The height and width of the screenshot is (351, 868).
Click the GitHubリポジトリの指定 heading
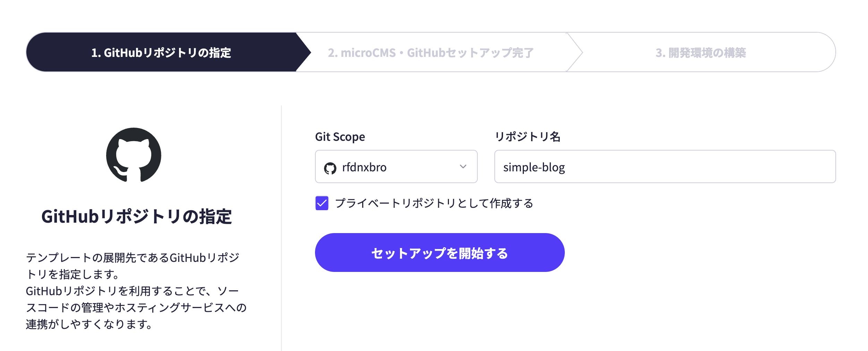click(x=137, y=216)
